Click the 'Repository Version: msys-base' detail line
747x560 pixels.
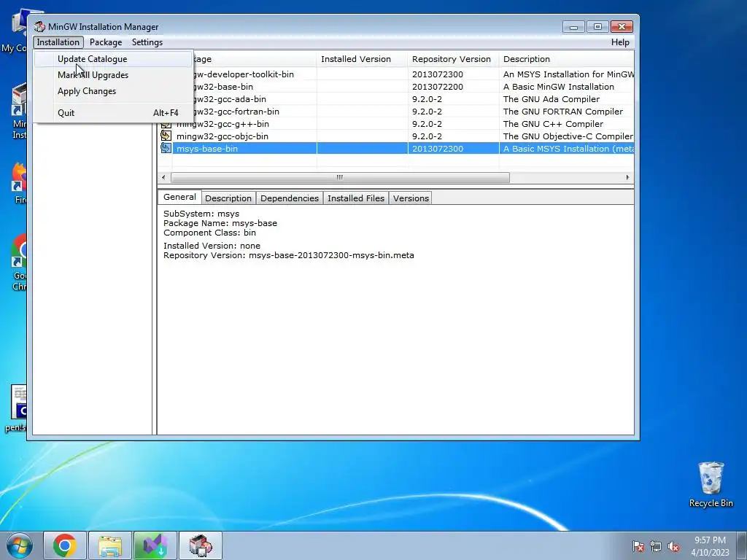click(x=289, y=255)
